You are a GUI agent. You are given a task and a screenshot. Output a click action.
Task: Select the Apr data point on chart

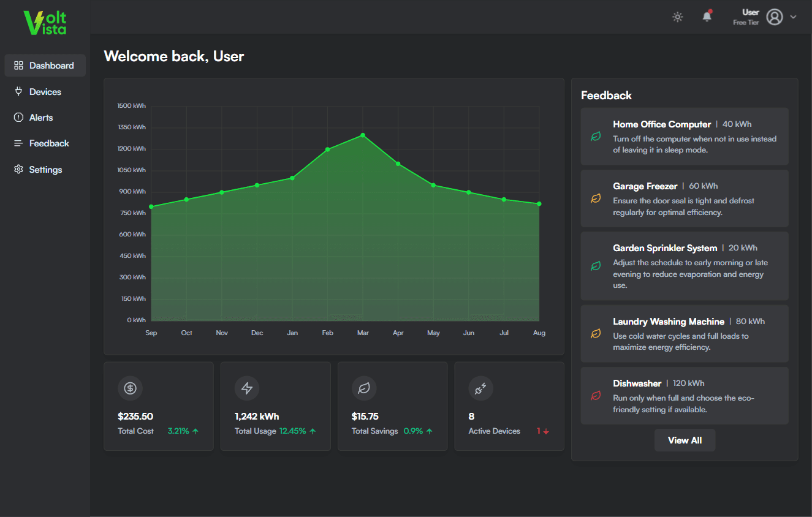pos(398,164)
